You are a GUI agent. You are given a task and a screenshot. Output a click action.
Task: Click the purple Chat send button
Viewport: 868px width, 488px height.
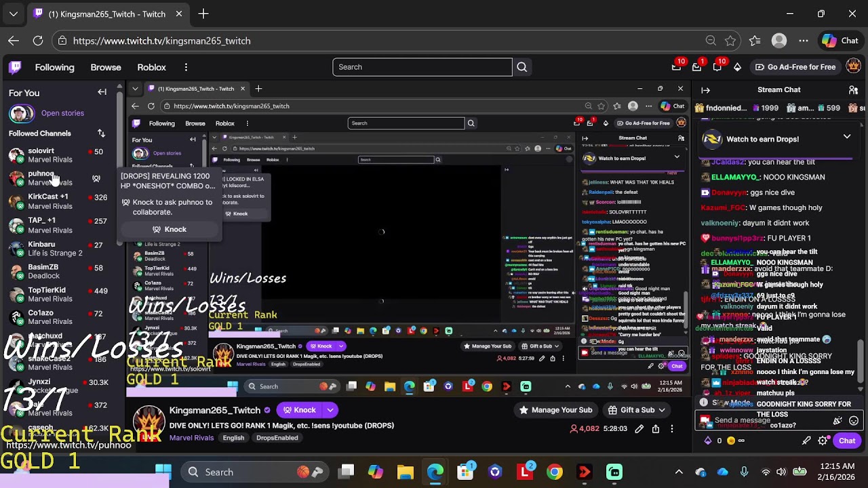point(847,441)
